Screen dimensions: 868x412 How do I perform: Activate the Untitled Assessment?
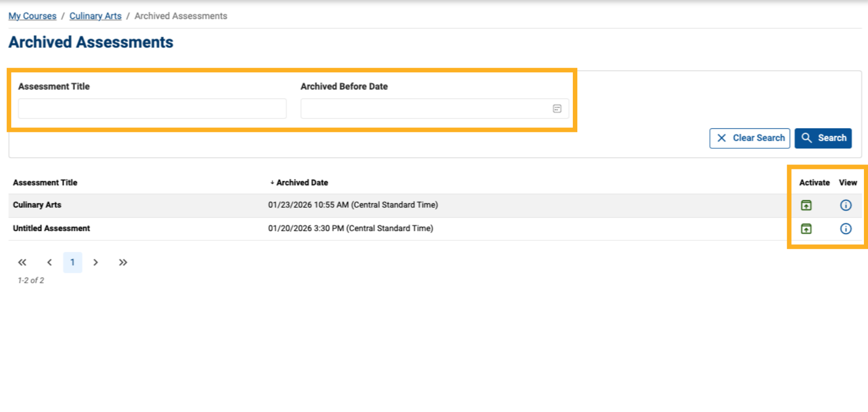pos(807,229)
